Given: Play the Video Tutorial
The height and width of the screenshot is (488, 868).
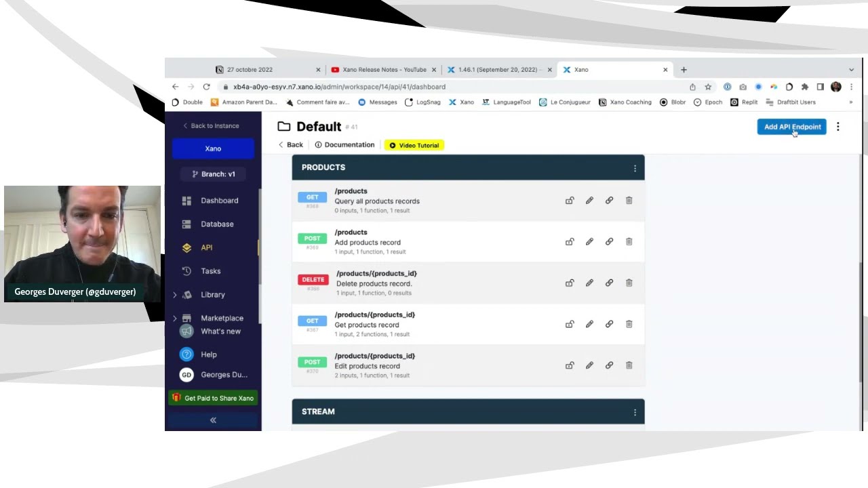Looking at the screenshot, I should point(414,146).
